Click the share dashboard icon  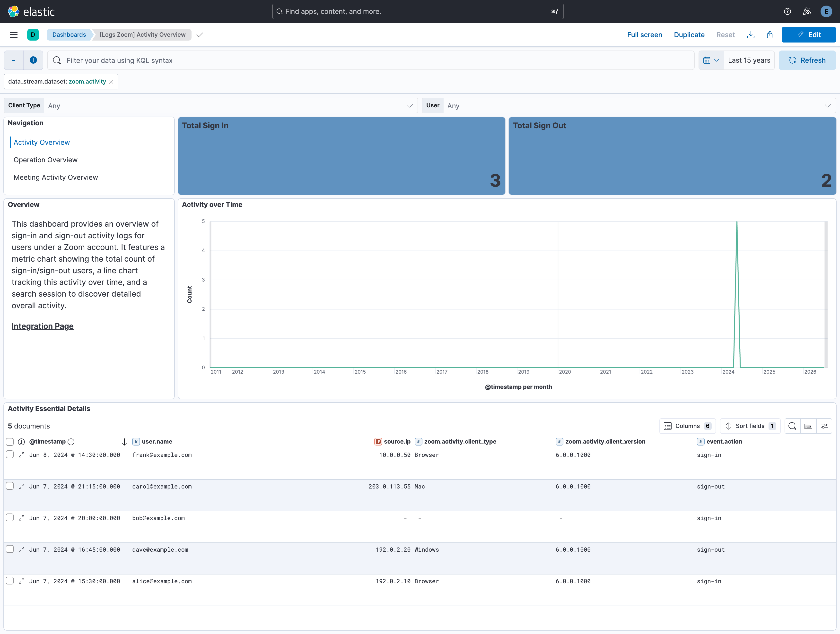(x=769, y=34)
